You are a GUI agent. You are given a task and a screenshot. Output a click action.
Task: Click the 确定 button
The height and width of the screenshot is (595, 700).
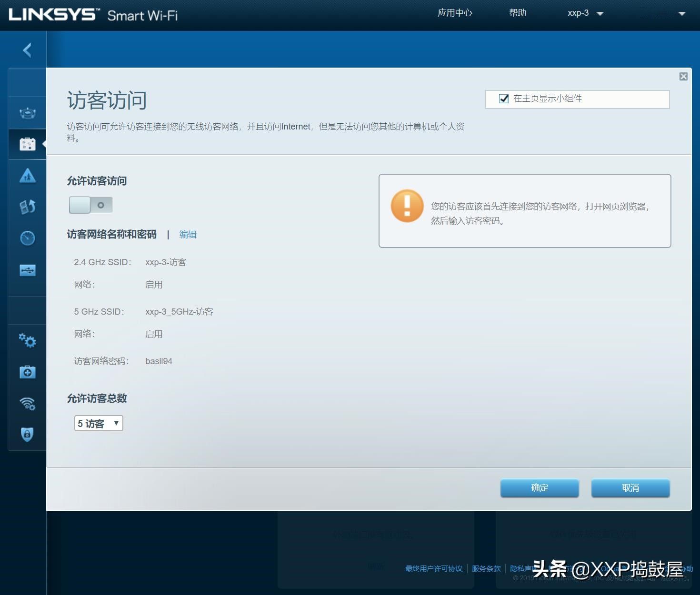click(x=540, y=488)
